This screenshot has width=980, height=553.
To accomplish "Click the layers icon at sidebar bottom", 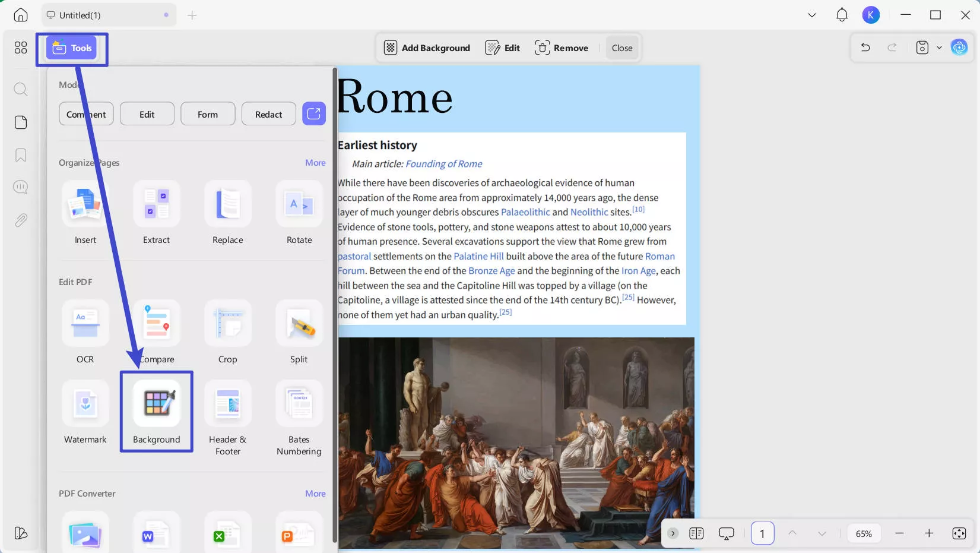I will (21, 533).
